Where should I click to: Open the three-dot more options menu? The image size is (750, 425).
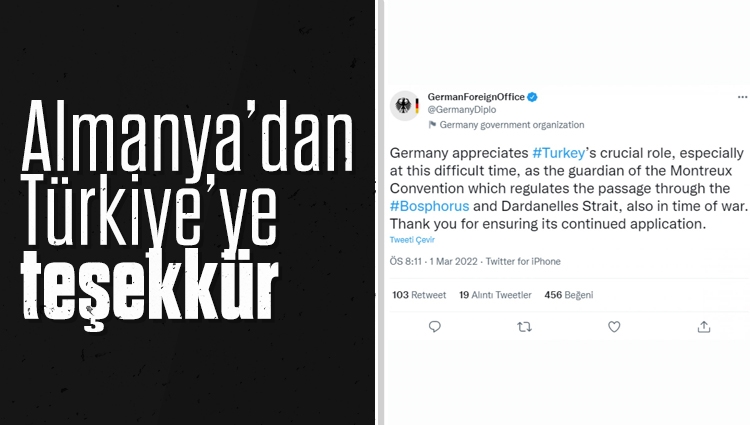(x=742, y=97)
